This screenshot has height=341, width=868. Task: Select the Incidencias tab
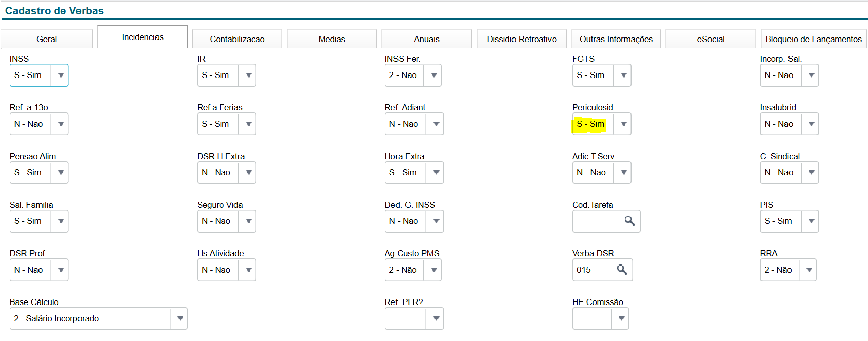pos(143,37)
